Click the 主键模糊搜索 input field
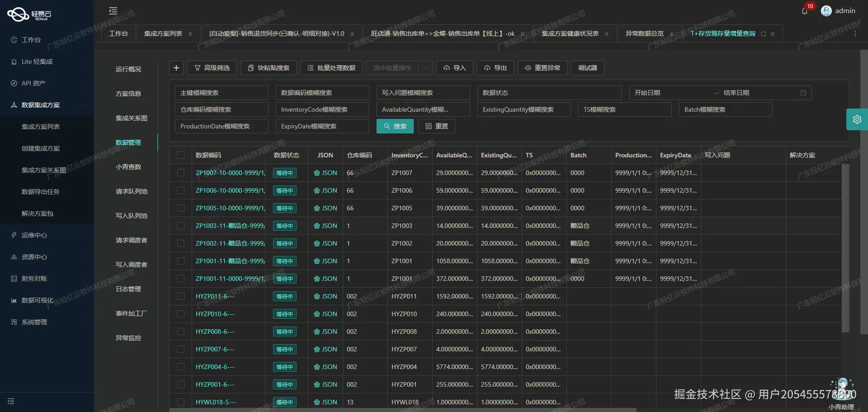The height and width of the screenshot is (412, 868). click(222, 93)
